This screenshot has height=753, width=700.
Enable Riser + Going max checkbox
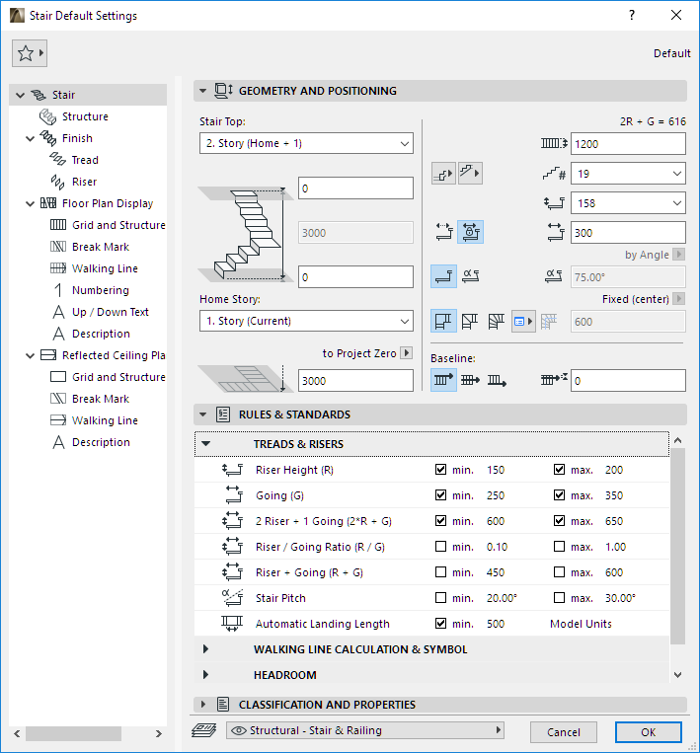click(559, 572)
